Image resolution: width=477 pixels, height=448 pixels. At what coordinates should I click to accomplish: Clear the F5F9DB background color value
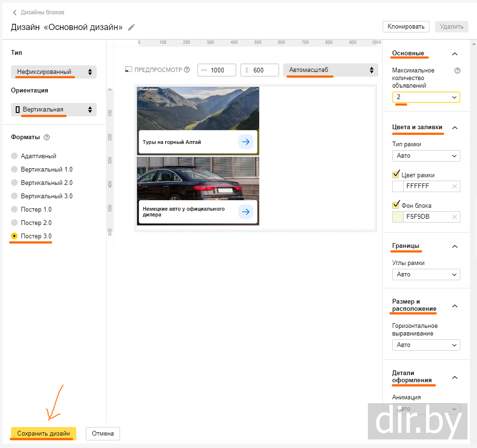click(455, 217)
